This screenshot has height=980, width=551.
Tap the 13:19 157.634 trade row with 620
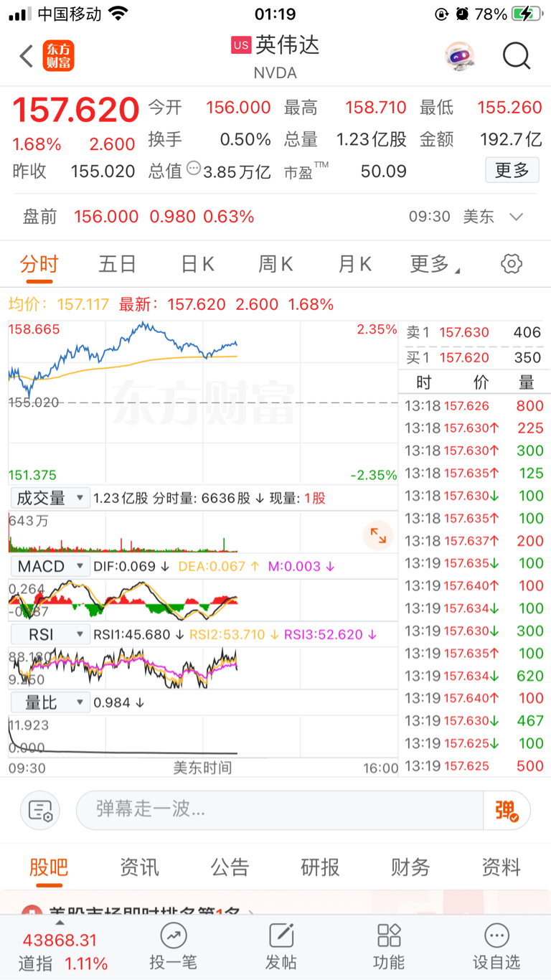pyautogui.click(x=474, y=676)
